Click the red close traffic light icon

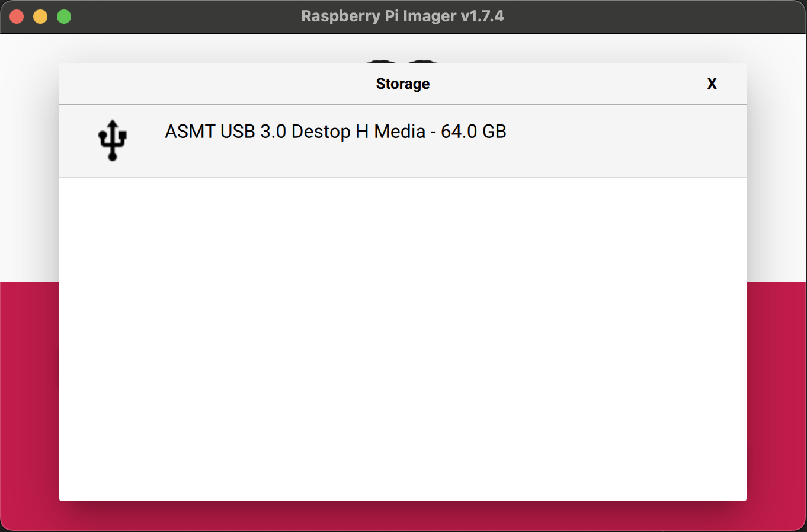tap(17, 16)
